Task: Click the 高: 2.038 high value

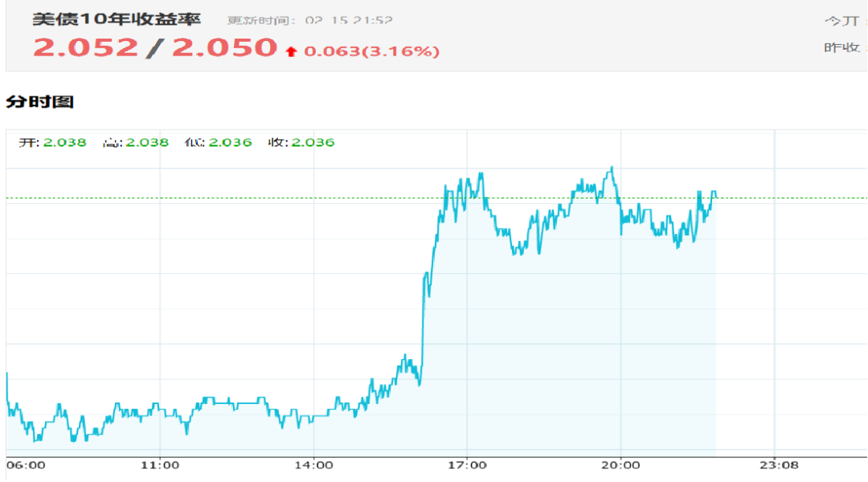Action: coord(136,142)
